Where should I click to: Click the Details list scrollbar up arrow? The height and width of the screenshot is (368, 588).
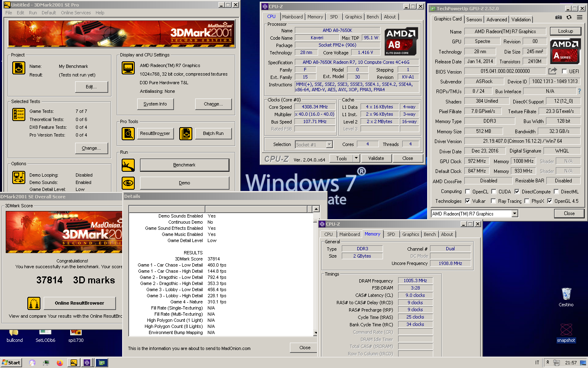click(x=316, y=209)
